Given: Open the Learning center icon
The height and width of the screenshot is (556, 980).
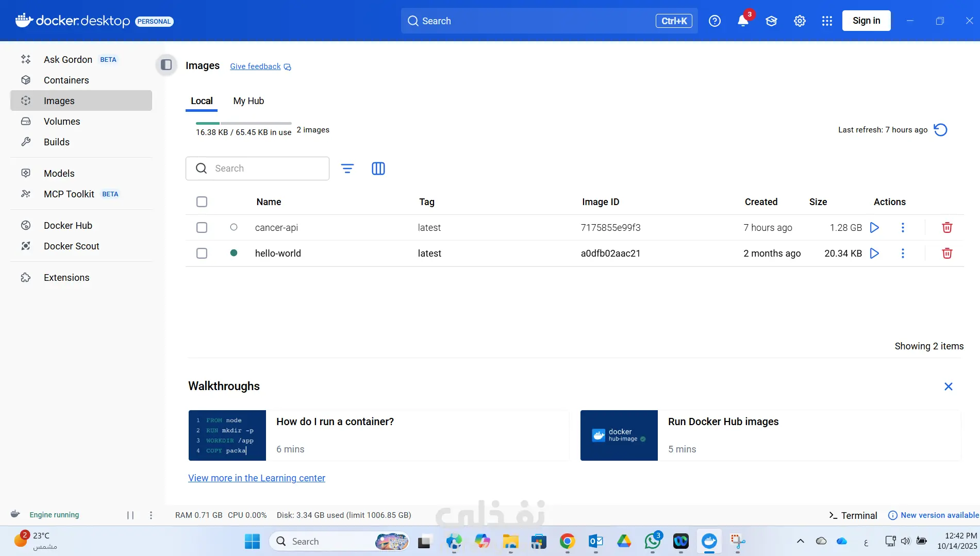Looking at the screenshot, I should point(771,21).
